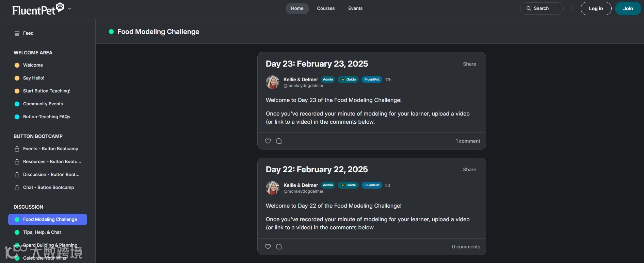Click the lock icon beside Chat - Button Bootcamp
The height and width of the screenshot is (263, 644).
pyautogui.click(x=17, y=188)
